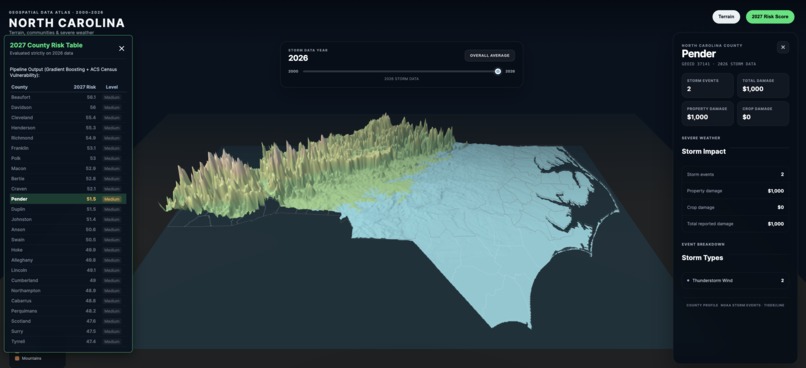
Task: Click the Property Damage stat card
Action: tap(707, 114)
